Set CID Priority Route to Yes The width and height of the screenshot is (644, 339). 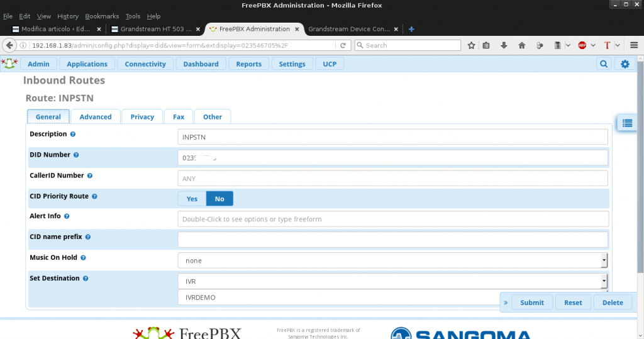click(x=192, y=199)
